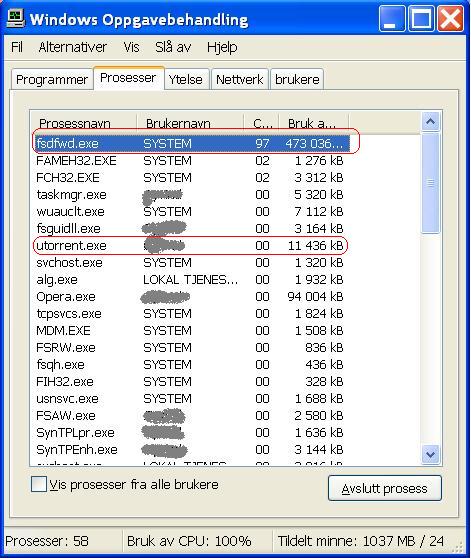
Task: Click the 94 004 kB memory value
Action: (x=315, y=297)
